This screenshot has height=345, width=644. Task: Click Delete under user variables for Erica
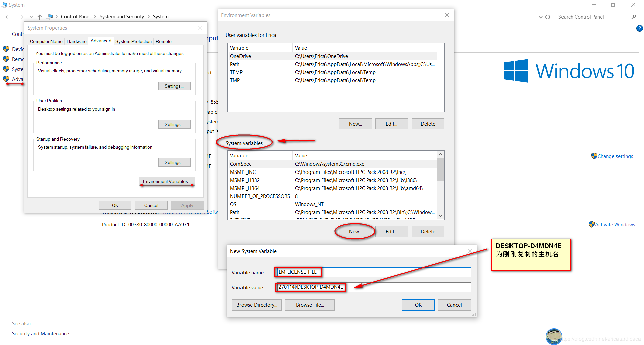coord(428,124)
